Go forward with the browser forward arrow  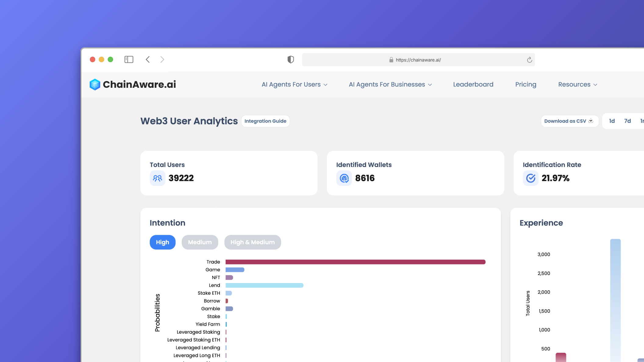point(162,59)
